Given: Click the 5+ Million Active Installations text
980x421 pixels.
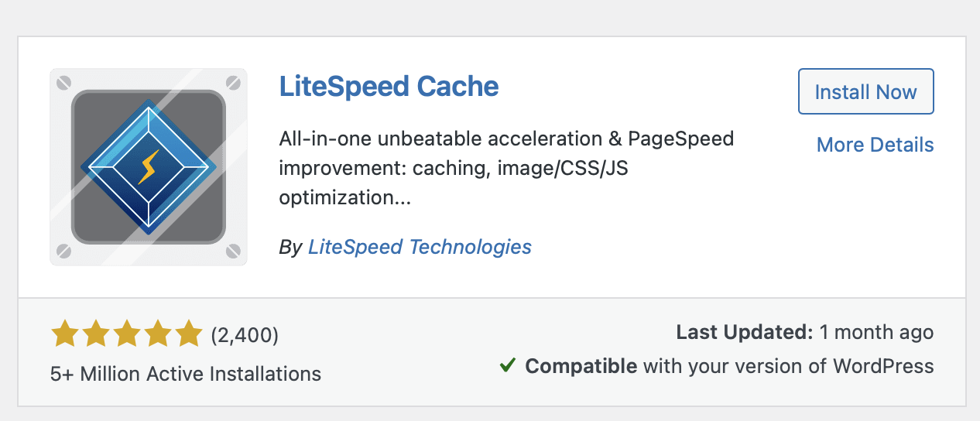Looking at the screenshot, I should pyautogui.click(x=186, y=375).
